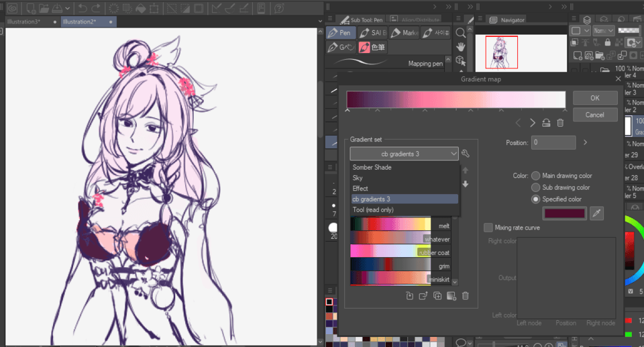Image resolution: width=644 pixels, height=347 pixels.
Task: Click the reverse gradient icon
Action: (x=546, y=123)
